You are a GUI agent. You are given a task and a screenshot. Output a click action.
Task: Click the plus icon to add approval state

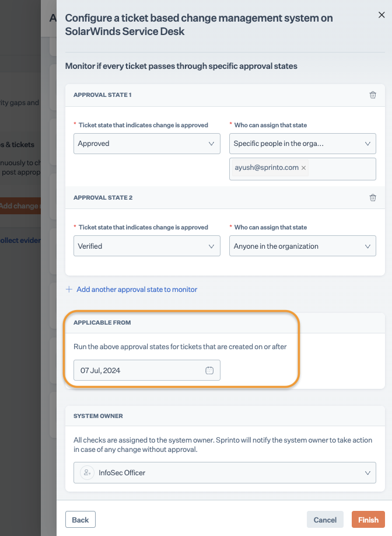pos(69,290)
